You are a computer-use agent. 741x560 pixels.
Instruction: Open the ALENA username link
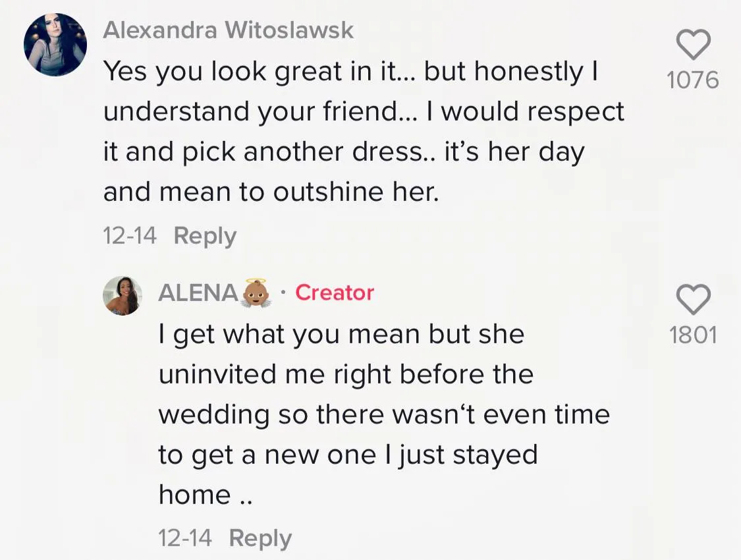point(198,293)
